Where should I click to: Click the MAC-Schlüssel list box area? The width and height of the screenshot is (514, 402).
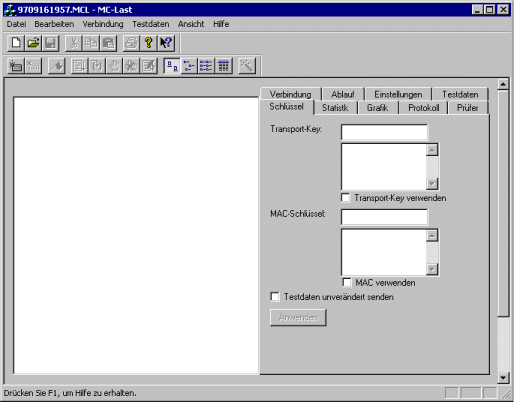[384, 252]
